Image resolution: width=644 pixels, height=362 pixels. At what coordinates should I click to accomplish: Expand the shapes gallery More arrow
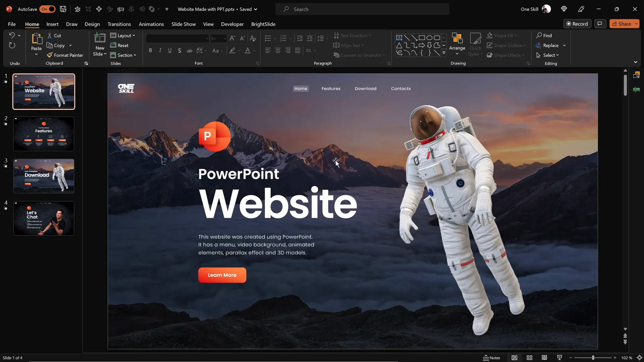coord(444,53)
